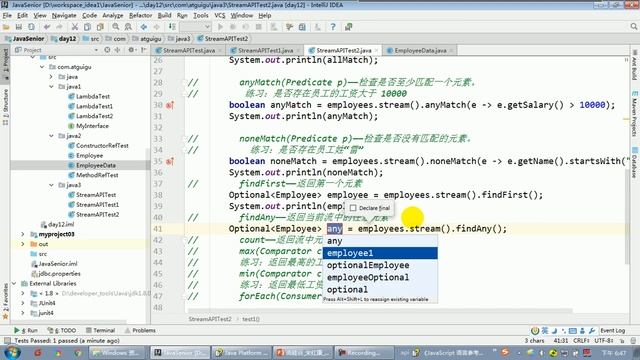Viewport: 640px width, 360px height.
Task: Open the Project panel settings gear
Action: [131, 50]
